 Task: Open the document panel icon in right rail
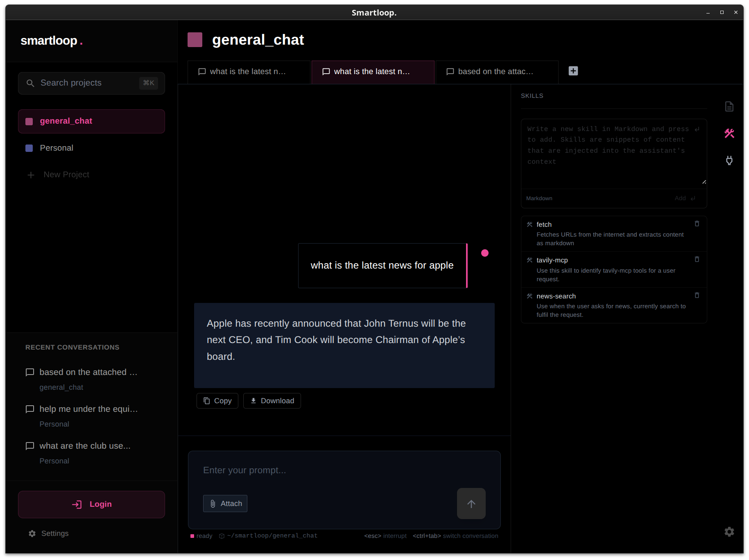[729, 106]
